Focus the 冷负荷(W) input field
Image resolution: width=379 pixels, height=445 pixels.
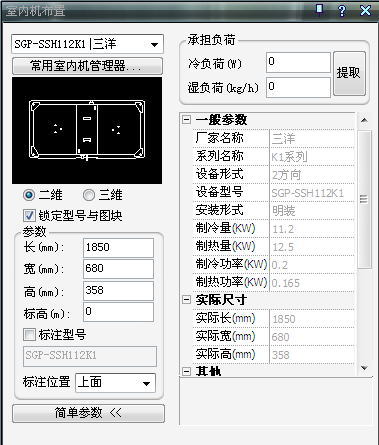click(x=298, y=62)
